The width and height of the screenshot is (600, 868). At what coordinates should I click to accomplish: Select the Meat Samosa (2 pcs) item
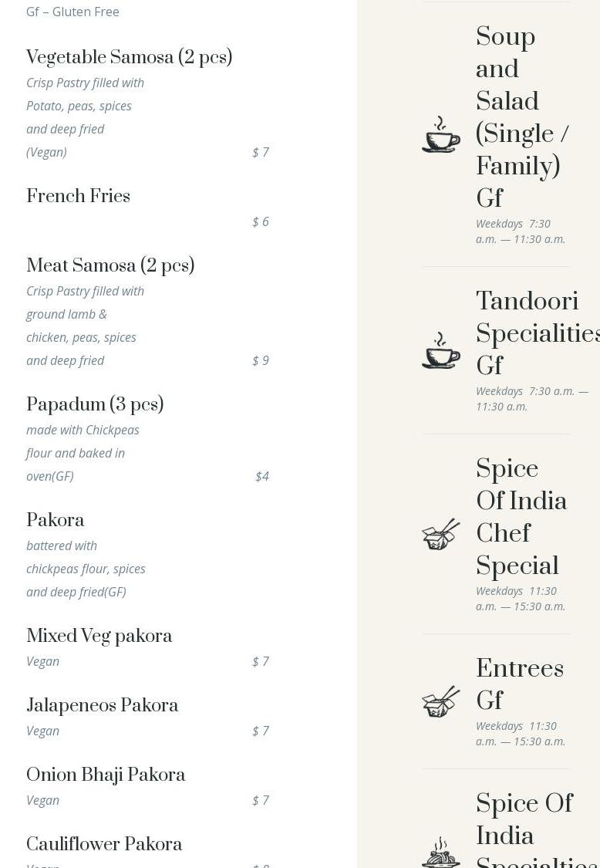[x=110, y=265]
